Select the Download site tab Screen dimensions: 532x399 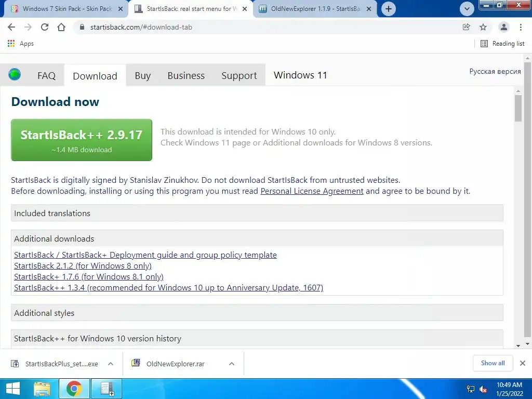(95, 76)
